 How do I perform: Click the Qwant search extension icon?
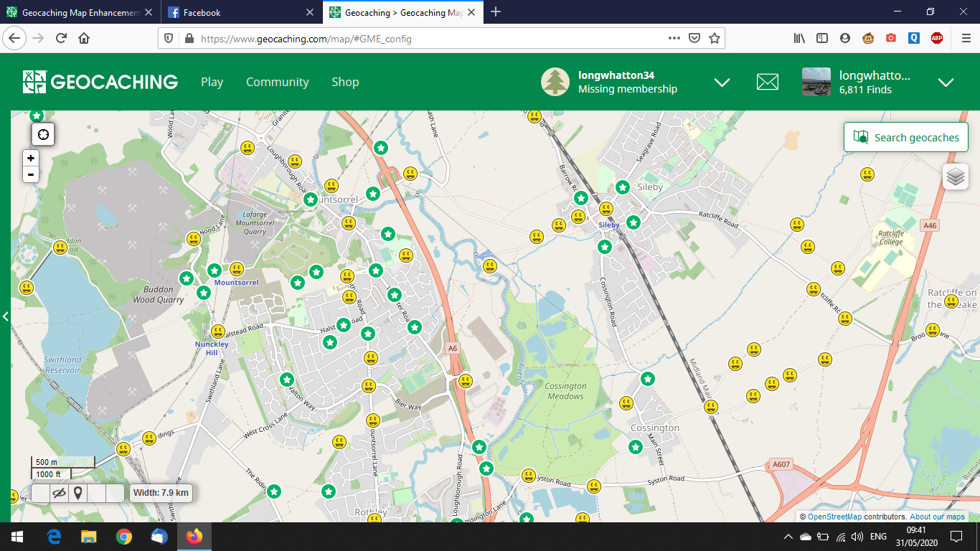tap(913, 38)
